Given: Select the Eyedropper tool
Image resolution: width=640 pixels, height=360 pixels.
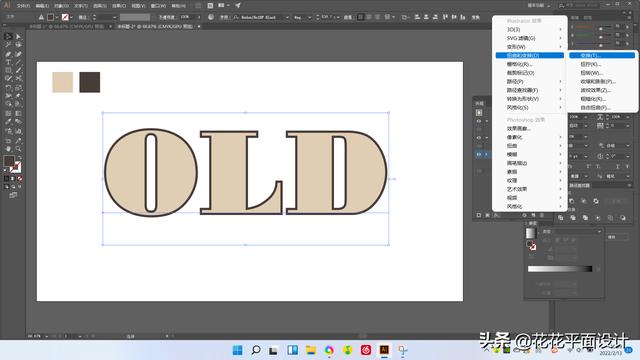Looking at the screenshot, I should tap(8, 121).
